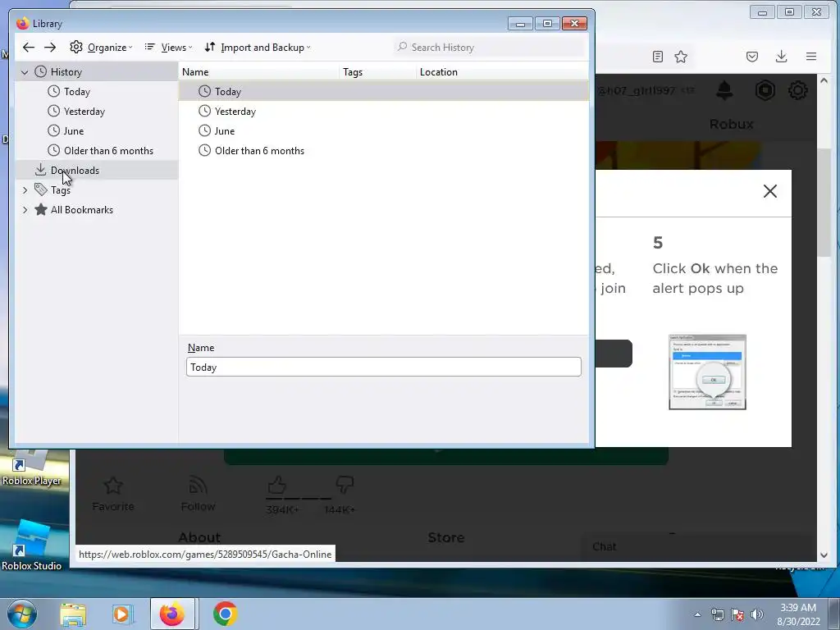Click the Name text field containing Today

point(384,367)
